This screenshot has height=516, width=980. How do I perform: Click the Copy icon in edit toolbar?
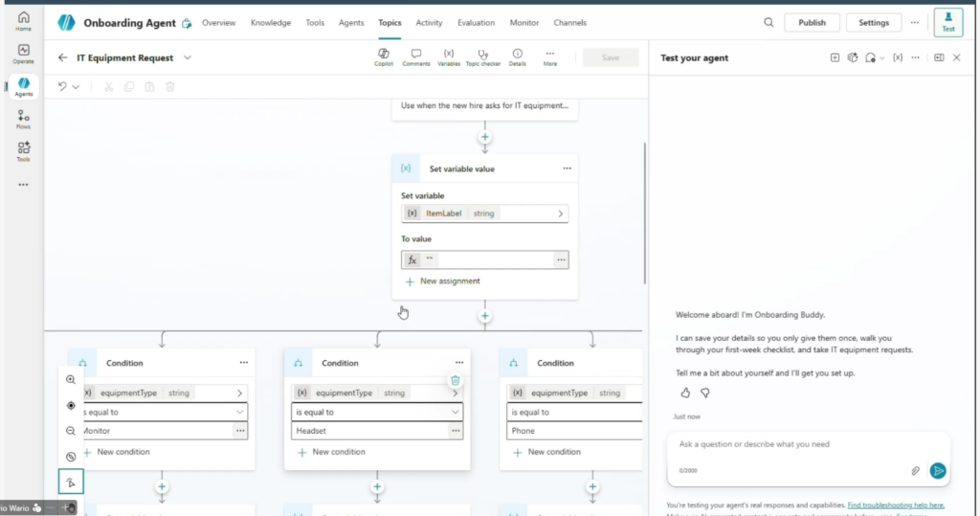point(129,86)
